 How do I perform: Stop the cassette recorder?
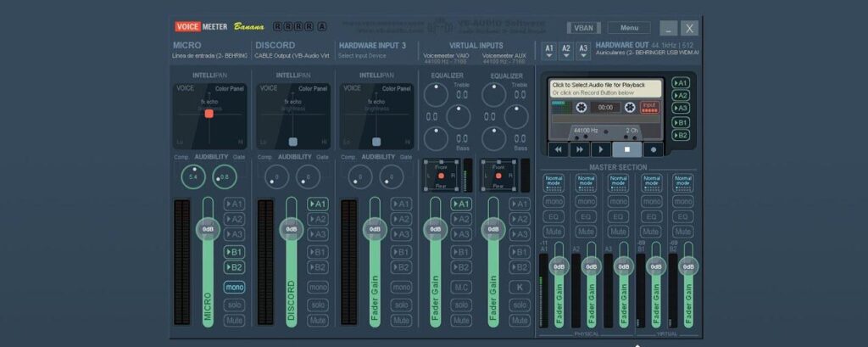point(627,149)
